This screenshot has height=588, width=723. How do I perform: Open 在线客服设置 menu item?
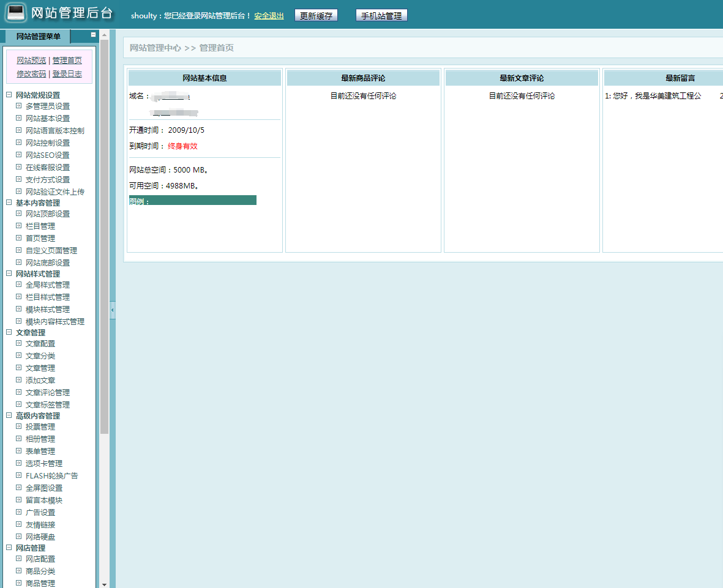(48, 167)
